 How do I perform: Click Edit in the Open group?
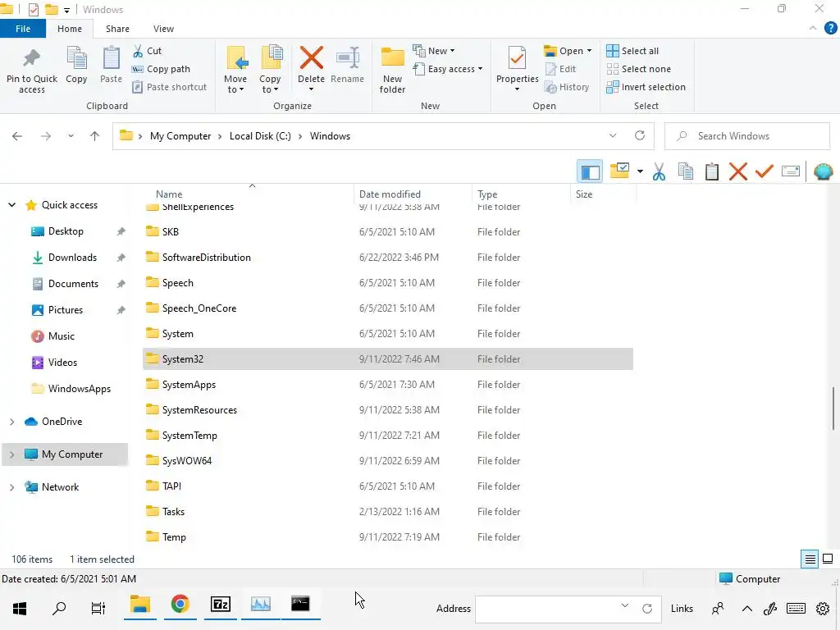click(x=560, y=69)
